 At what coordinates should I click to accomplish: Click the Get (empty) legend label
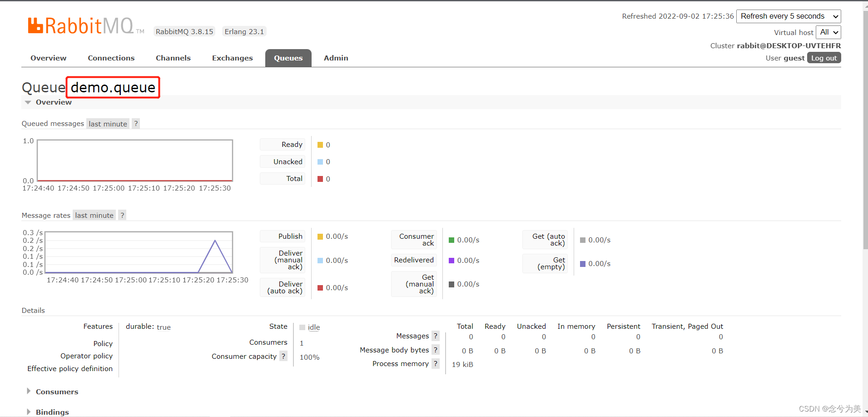tap(545, 263)
